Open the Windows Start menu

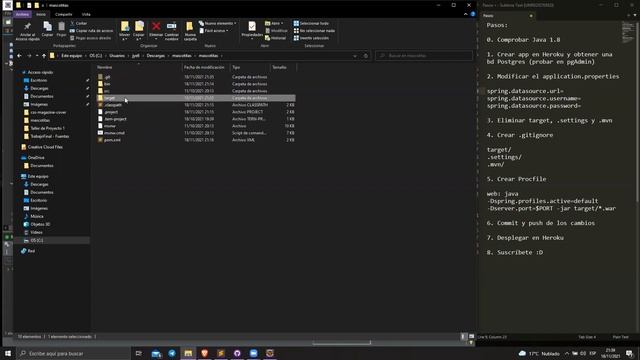click(x=8, y=353)
